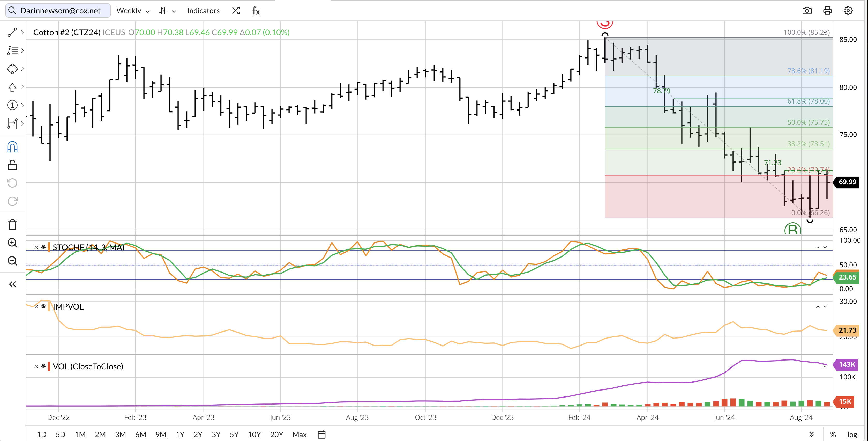Image resolution: width=868 pixels, height=441 pixels.
Task: Click the print chart icon
Action: pos(827,11)
